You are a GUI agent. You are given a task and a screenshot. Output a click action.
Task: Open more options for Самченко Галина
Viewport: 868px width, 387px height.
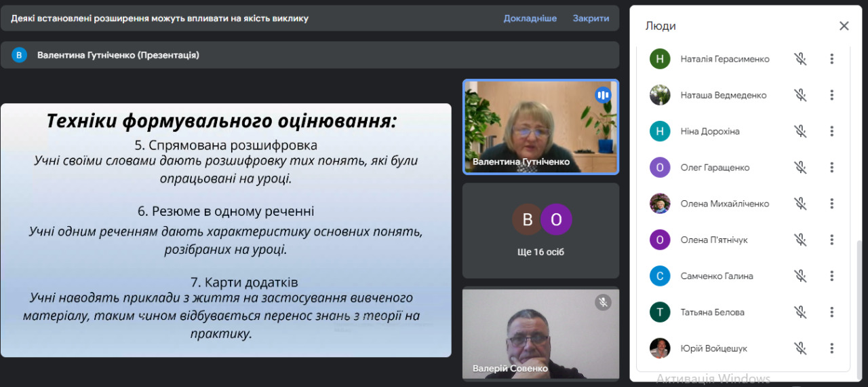[831, 276]
